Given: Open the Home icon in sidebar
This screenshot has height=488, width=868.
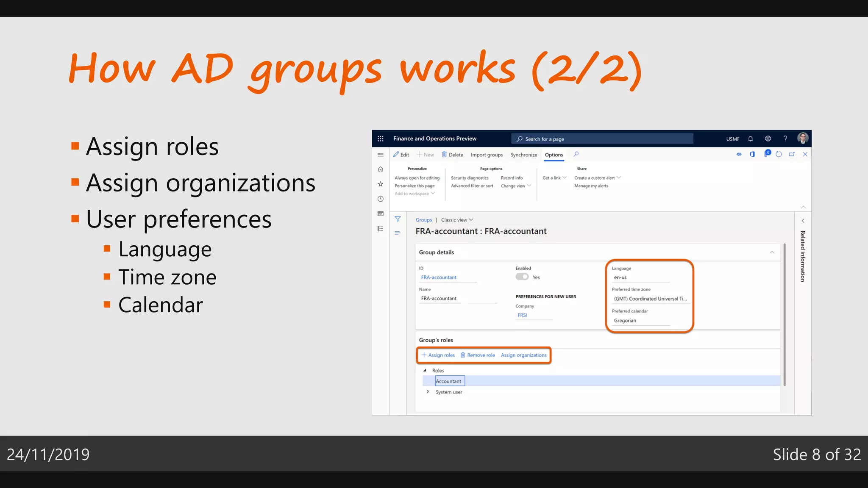Looking at the screenshot, I should tap(380, 169).
